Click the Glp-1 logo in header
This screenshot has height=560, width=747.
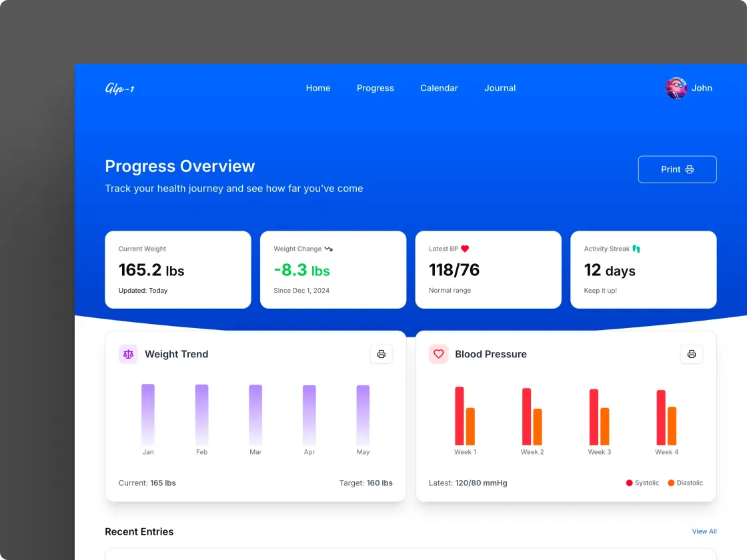[x=120, y=89]
